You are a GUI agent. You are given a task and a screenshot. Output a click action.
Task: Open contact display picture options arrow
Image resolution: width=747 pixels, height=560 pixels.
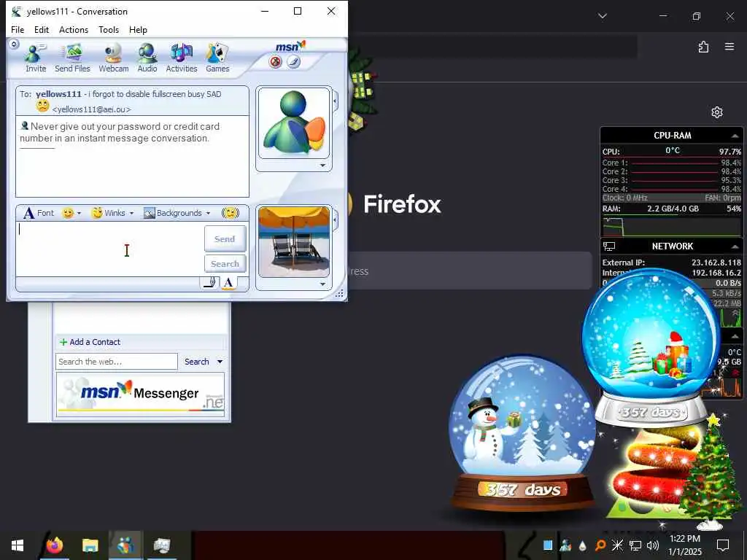click(322, 166)
